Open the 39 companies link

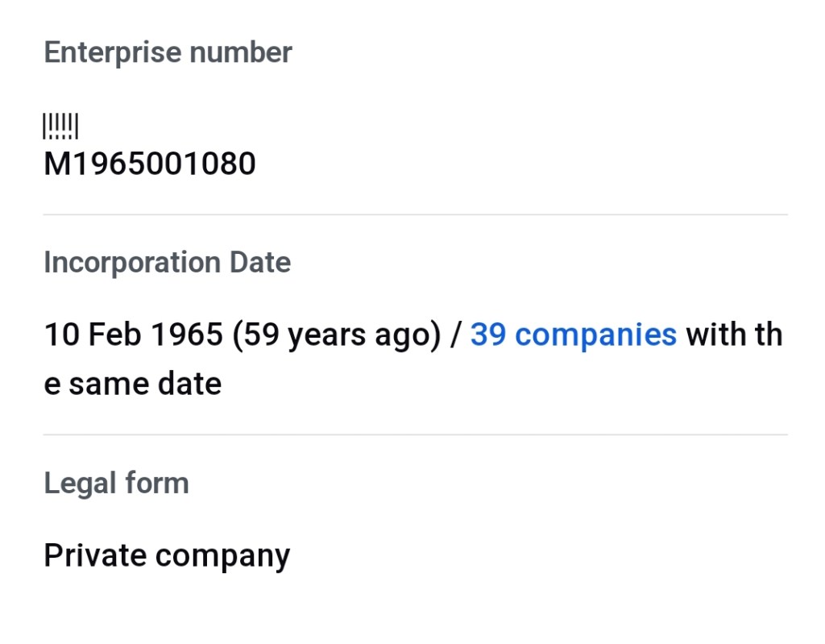tap(573, 334)
